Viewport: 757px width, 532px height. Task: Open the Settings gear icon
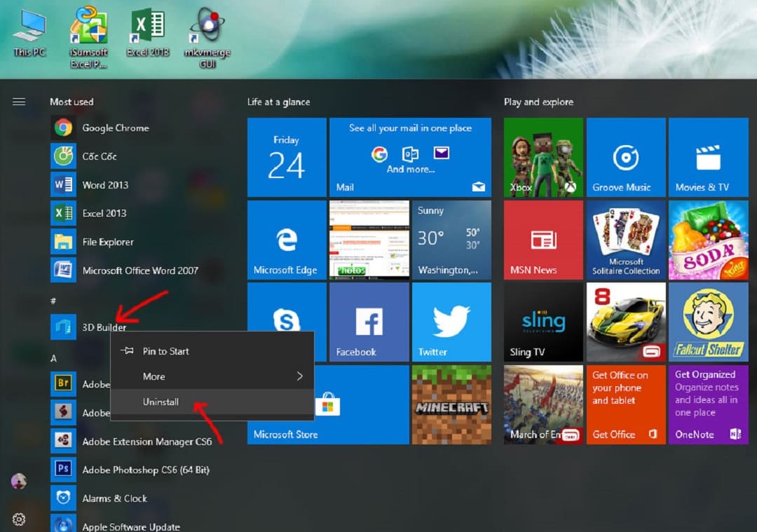pyautogui.click(x=19, y=519)
